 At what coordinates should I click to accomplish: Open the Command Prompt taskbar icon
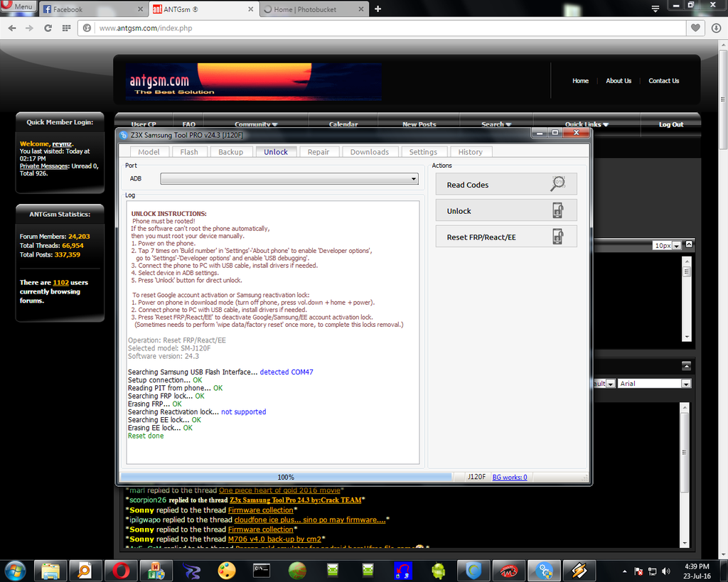click(x=262, y=571)
